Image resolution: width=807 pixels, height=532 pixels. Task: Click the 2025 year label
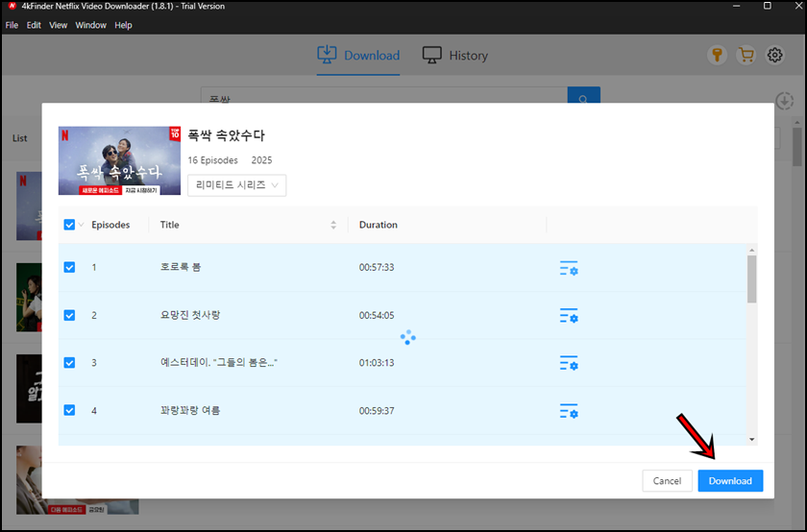(x=261, y=160)
